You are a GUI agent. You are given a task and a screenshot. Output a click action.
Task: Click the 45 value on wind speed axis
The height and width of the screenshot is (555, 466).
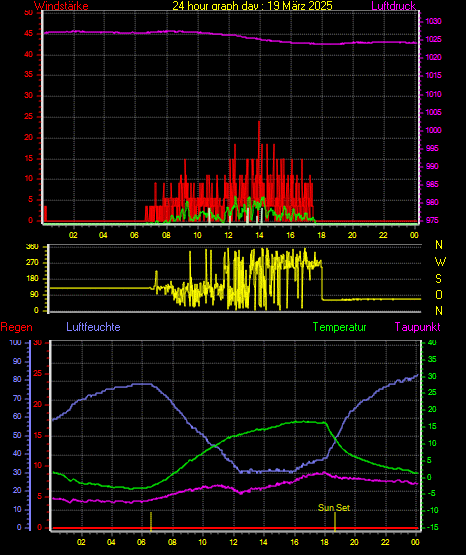coord(29,34)
